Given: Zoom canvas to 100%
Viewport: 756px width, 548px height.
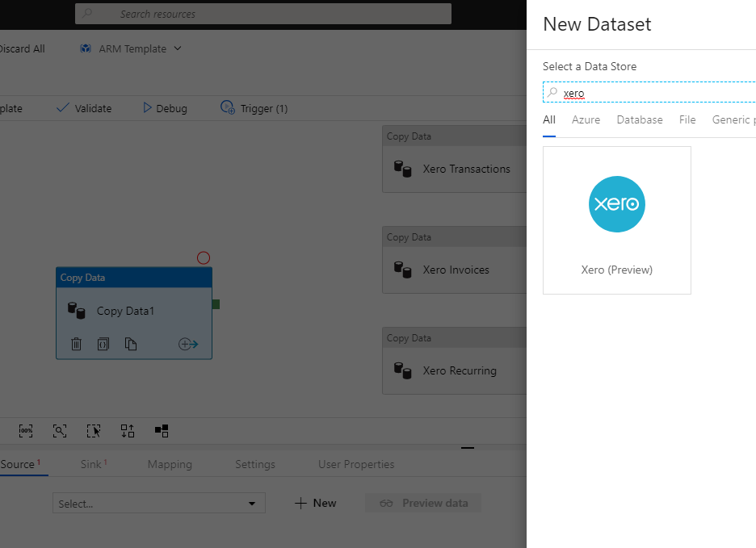Looking at the screenshot, I should click(x=26, y=431).
